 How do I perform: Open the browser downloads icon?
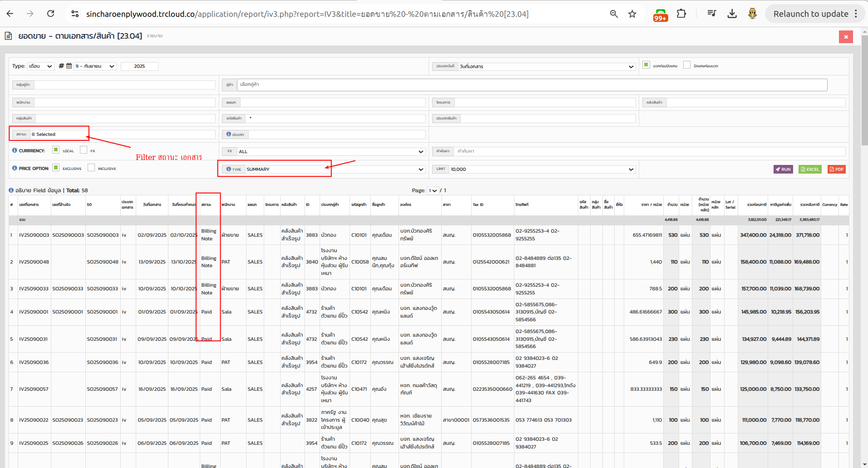point(732,14)
